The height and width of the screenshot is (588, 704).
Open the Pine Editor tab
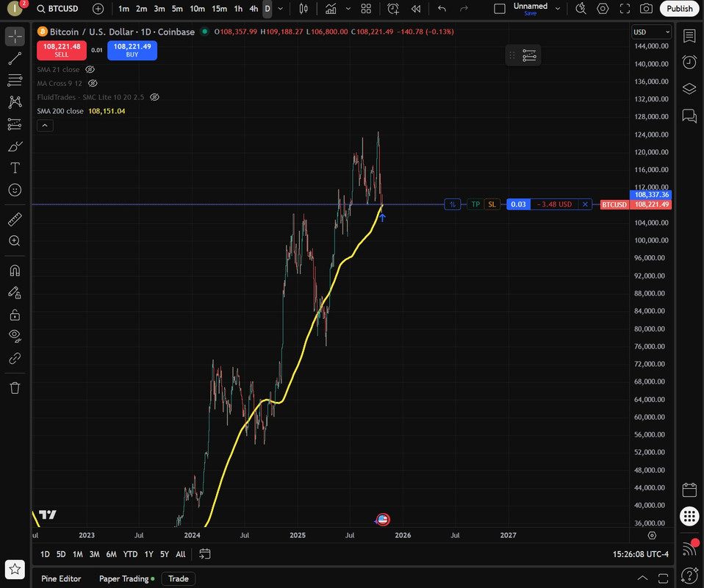click(61, 578)
